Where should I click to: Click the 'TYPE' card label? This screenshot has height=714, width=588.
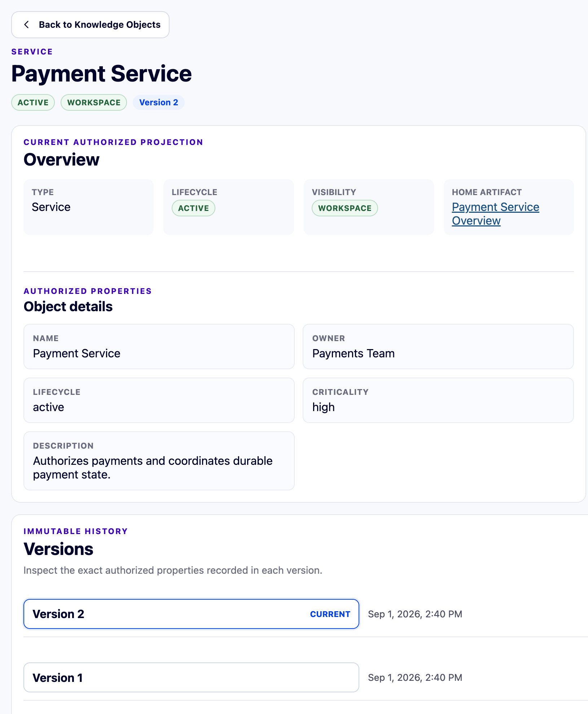43,192
